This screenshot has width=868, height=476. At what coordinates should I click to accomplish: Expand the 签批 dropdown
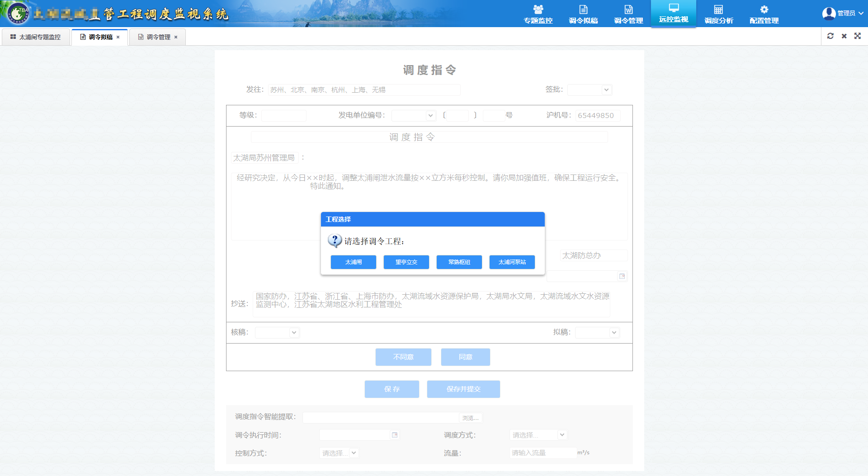tap(590, 90)
